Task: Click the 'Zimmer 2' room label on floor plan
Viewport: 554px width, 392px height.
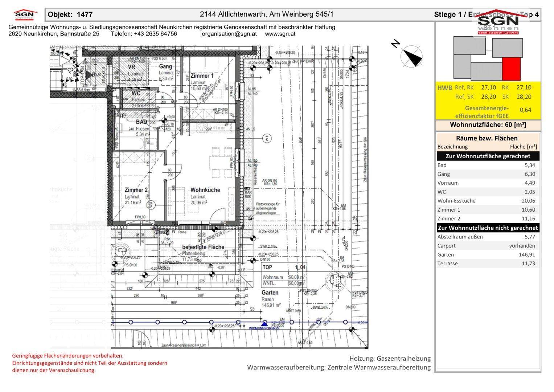Action: (136, 190)
